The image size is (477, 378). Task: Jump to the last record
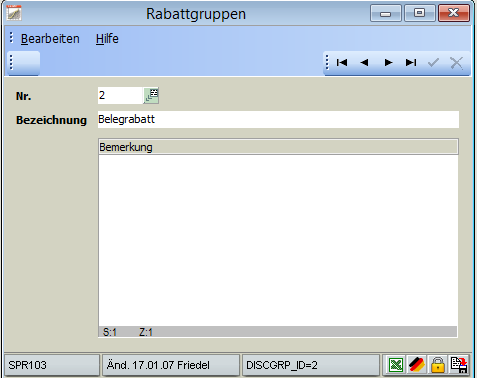[x=411, y=62]
